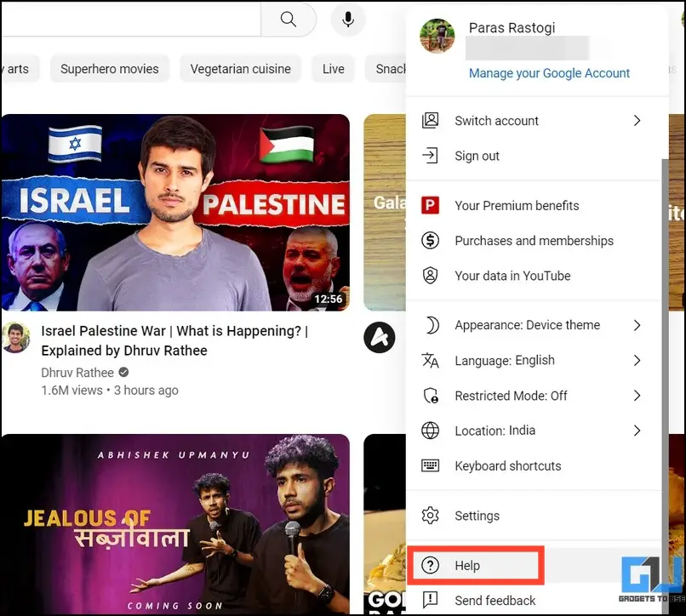Expand Appearance submenu chevron
686x616 pixels.
pos(637,325)
